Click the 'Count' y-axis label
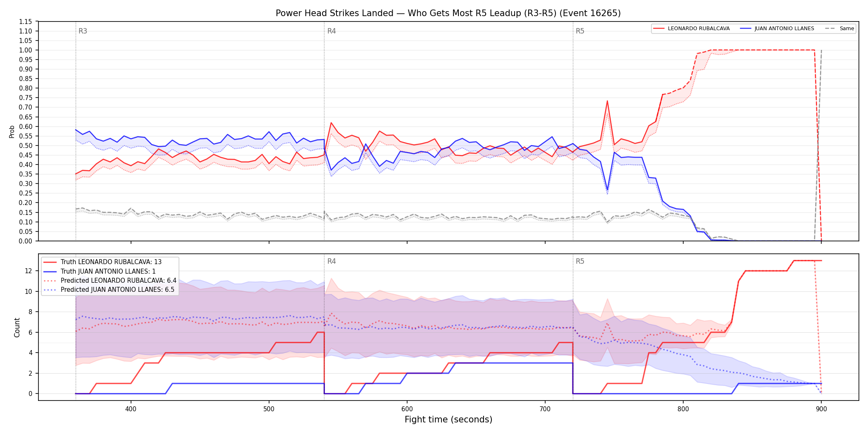This screenshot has height=434, width=868. pyautogui.click(x=17, y=327)
